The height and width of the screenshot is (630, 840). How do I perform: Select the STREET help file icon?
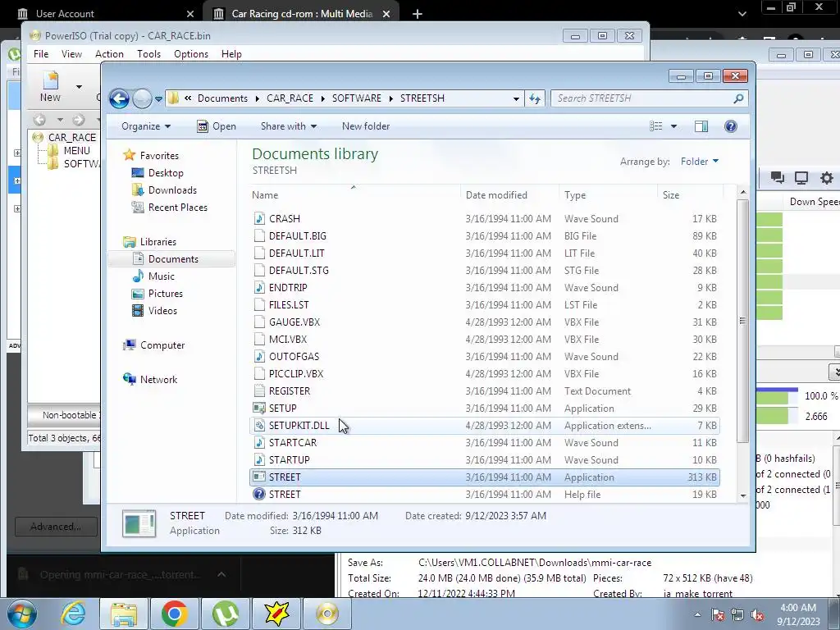pos(259,494)
